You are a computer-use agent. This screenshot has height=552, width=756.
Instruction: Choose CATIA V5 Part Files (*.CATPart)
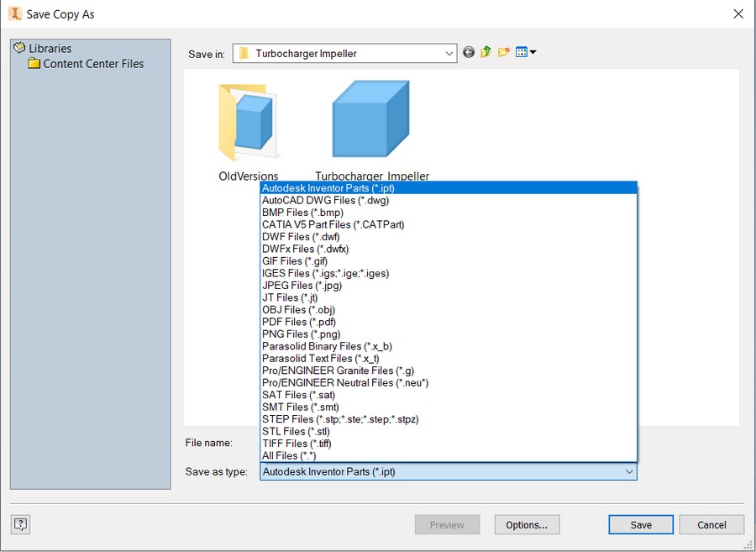pos(449,224)
